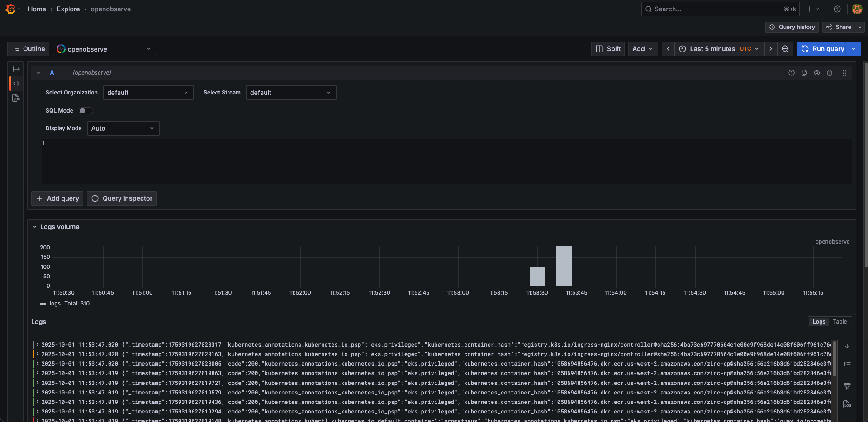Shift time range backward with left arrow

point(668,49)
